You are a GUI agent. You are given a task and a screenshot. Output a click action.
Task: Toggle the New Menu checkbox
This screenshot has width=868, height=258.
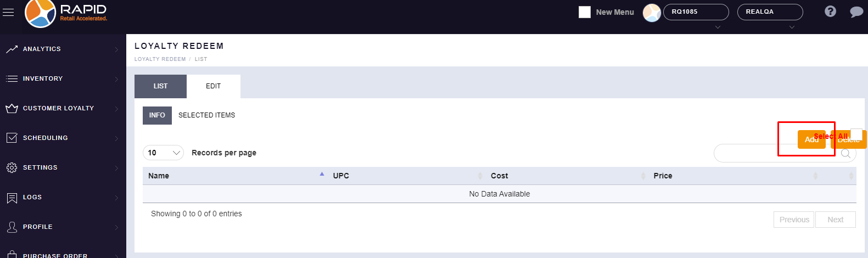click(x=585, y=12)
